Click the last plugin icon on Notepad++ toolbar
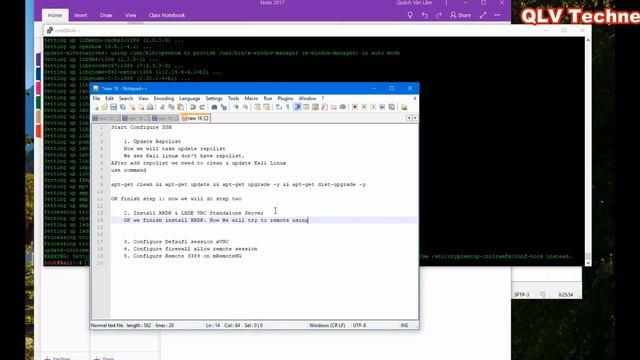 tap(404, 107)
